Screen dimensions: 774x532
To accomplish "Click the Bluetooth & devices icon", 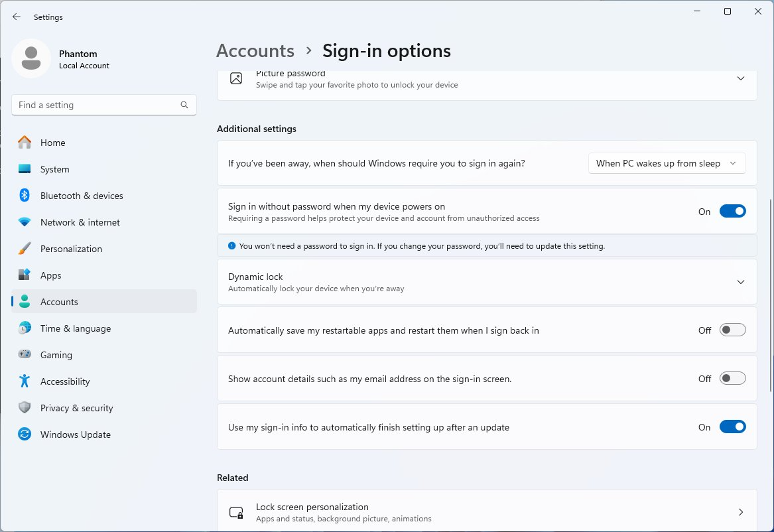I will 25,196.
